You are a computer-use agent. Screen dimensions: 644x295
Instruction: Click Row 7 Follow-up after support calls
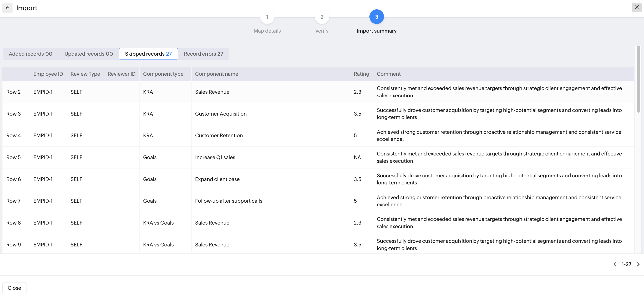coord(229,201)
